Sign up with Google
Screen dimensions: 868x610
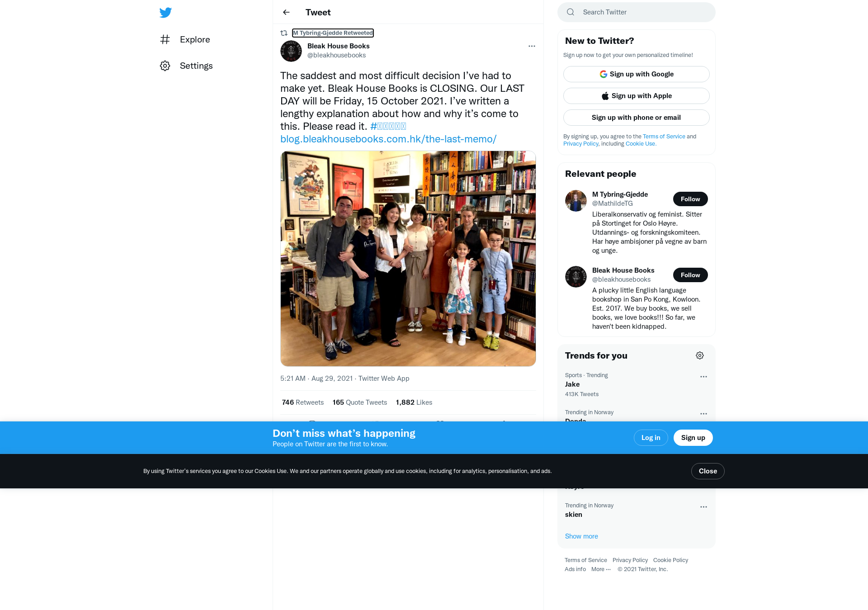(637, 74)
